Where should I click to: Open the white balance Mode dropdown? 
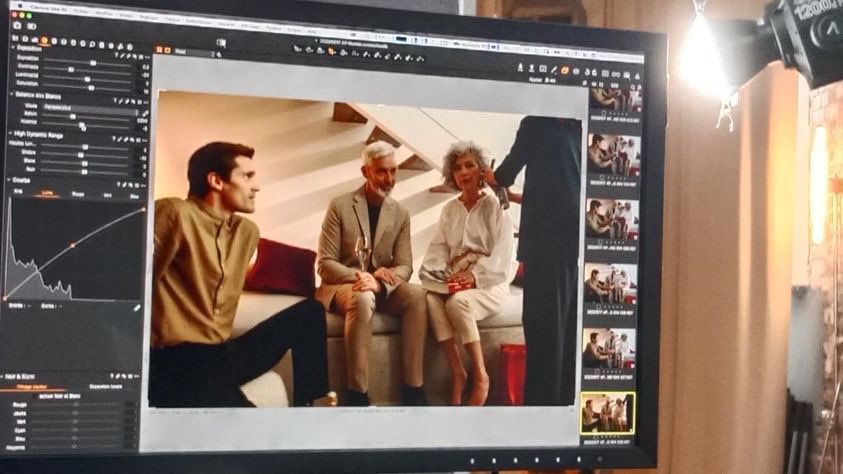coord(90,108)
